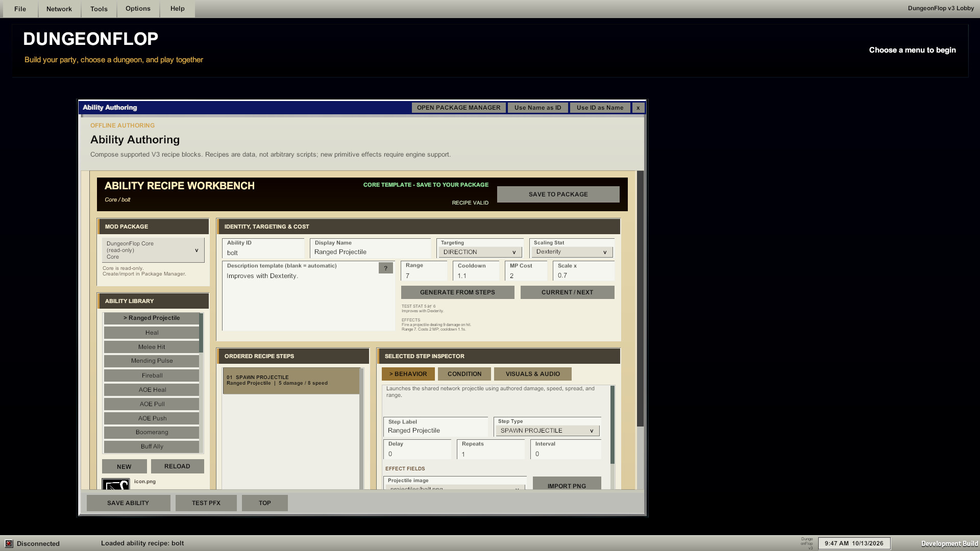
Task: Click Use ID as Name button
Action: coord(600,108)
